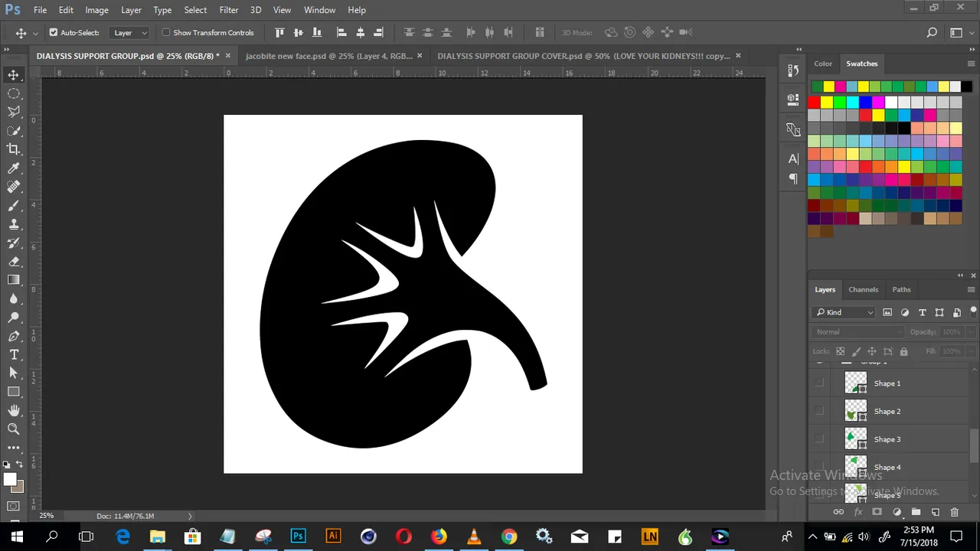Toggle Quick Mask mode icon

coord(14,506)
